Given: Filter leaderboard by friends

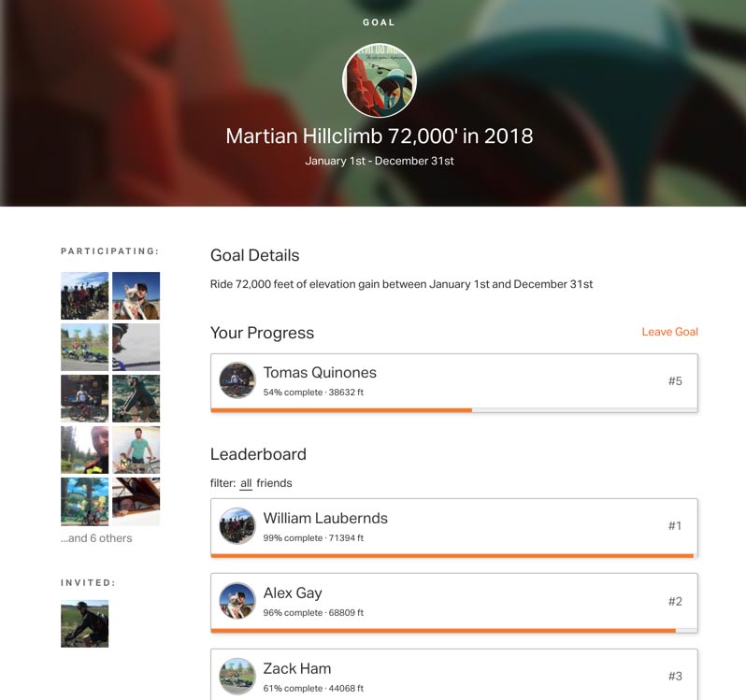Looking at the screenshot, I should tap(274, 483).
